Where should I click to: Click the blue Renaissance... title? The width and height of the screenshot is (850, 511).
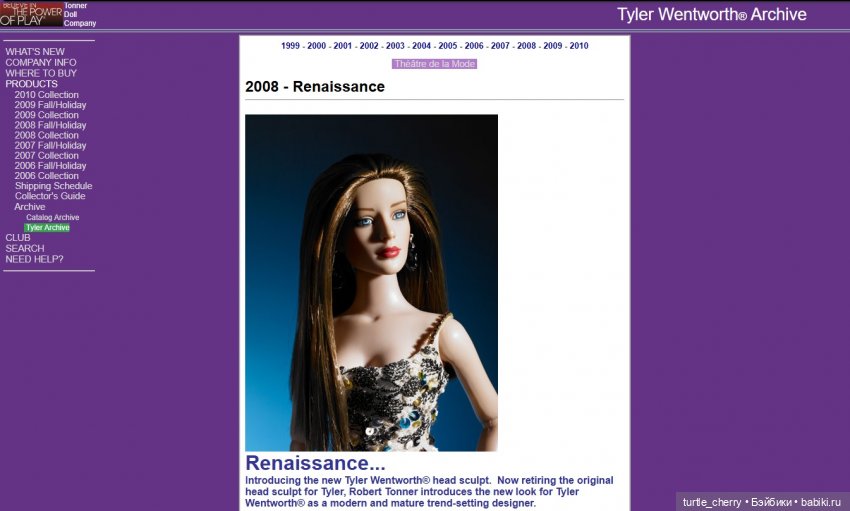coord(315,463)
